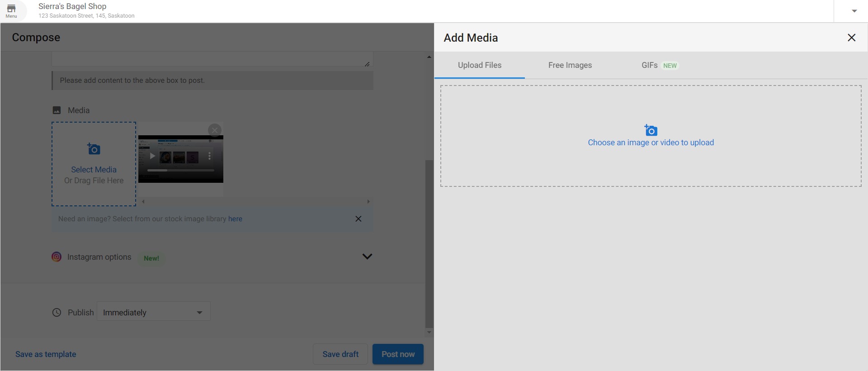868x371 pixels.
Task: Click the 'Or Drag File Here' text
Action: click(x=94, y=181)
